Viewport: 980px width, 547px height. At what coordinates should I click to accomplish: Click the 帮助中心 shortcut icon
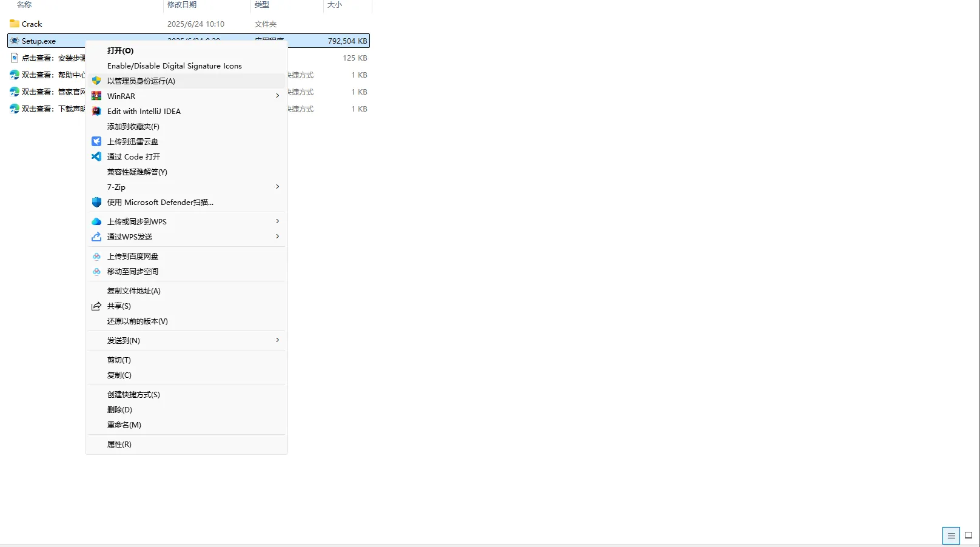15,75
